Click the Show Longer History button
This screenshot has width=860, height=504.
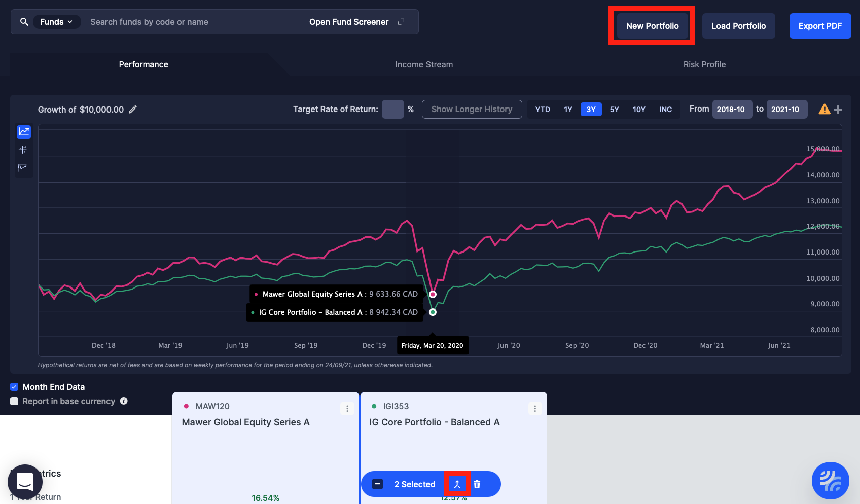pyautogui.click(x=472, y=109)
